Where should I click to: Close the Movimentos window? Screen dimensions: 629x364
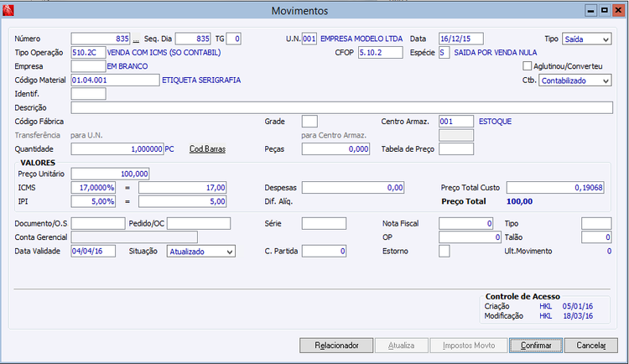(x=618, y=10)
